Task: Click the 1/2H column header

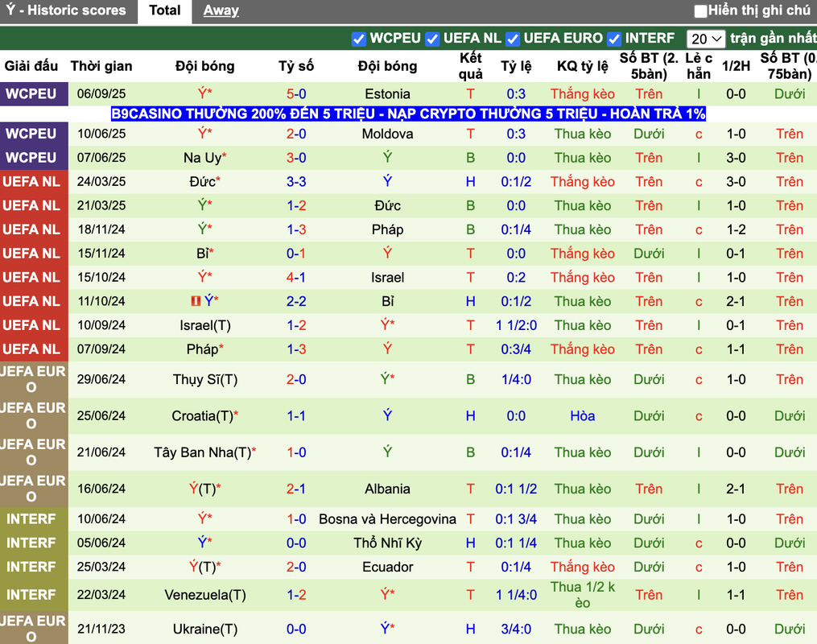Action: tap(736, 66)
